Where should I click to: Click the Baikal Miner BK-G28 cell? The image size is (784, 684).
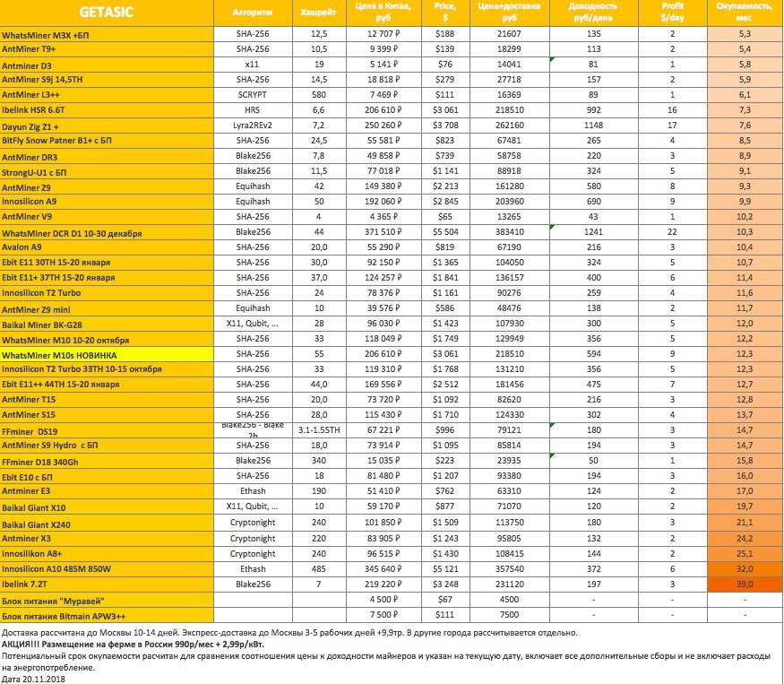tap(107, 325)
